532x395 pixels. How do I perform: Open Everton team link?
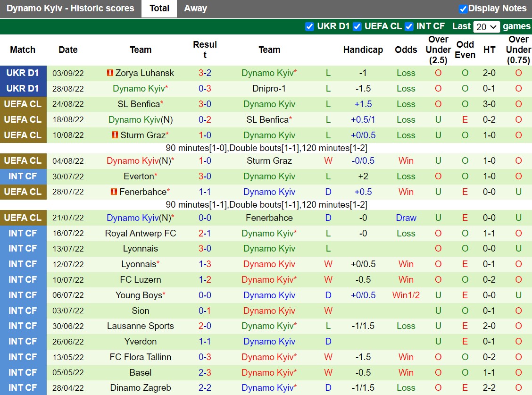tap(139, 176)
